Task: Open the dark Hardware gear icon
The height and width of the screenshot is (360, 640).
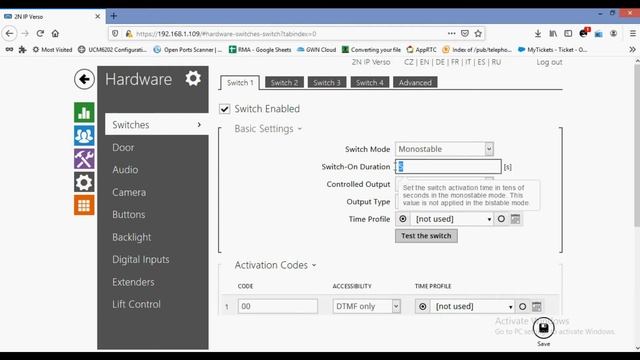Action: pos(84,182)
